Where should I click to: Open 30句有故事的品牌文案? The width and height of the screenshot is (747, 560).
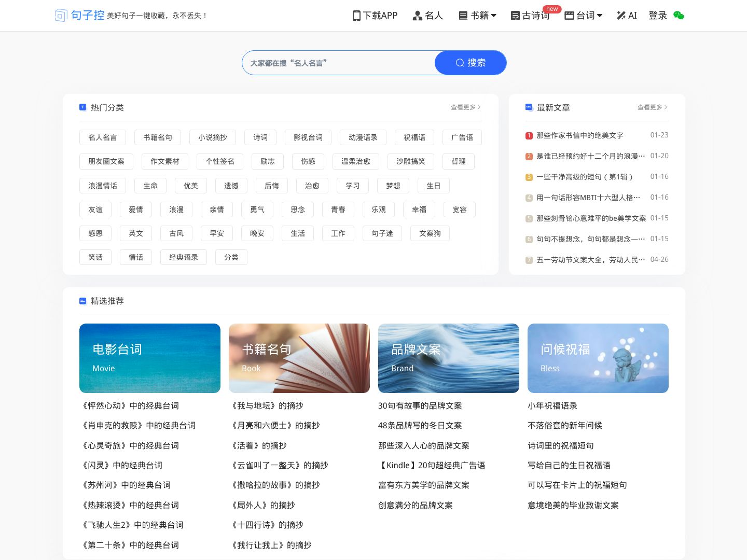click(x=420, y=405)
